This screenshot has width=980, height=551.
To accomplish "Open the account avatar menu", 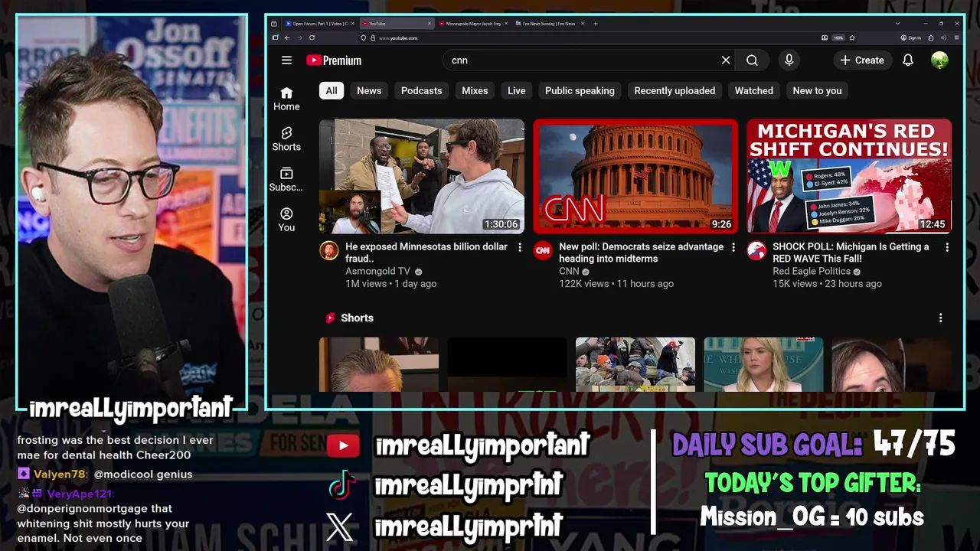I will point(939,60).
